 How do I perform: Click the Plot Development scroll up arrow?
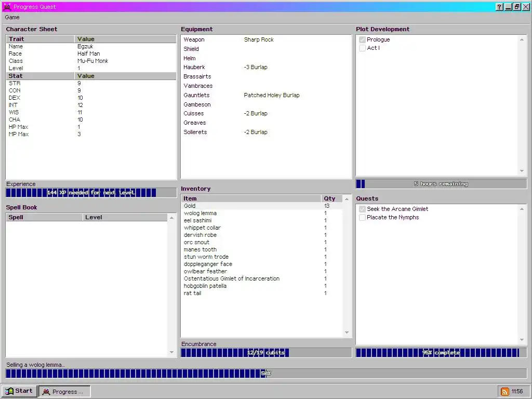click(522, 39)
